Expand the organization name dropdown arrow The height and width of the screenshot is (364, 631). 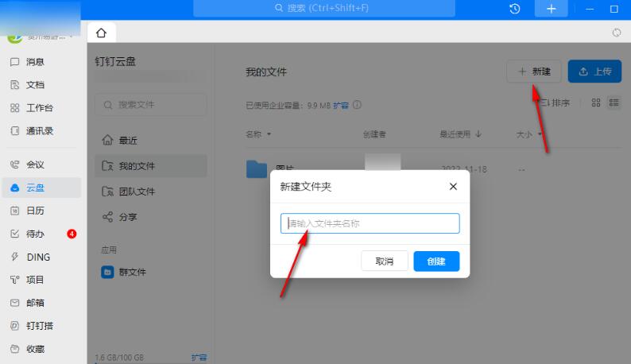click(x=72, y=37)
